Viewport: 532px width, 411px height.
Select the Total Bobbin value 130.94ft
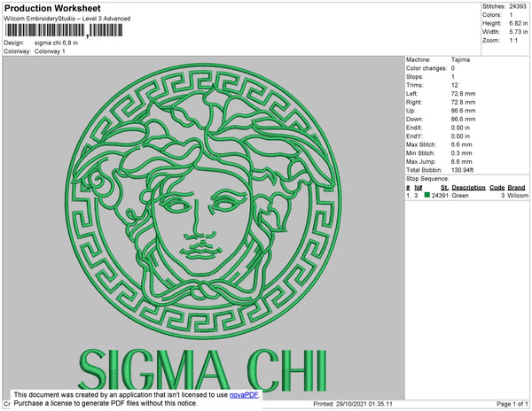click(462, 170)
